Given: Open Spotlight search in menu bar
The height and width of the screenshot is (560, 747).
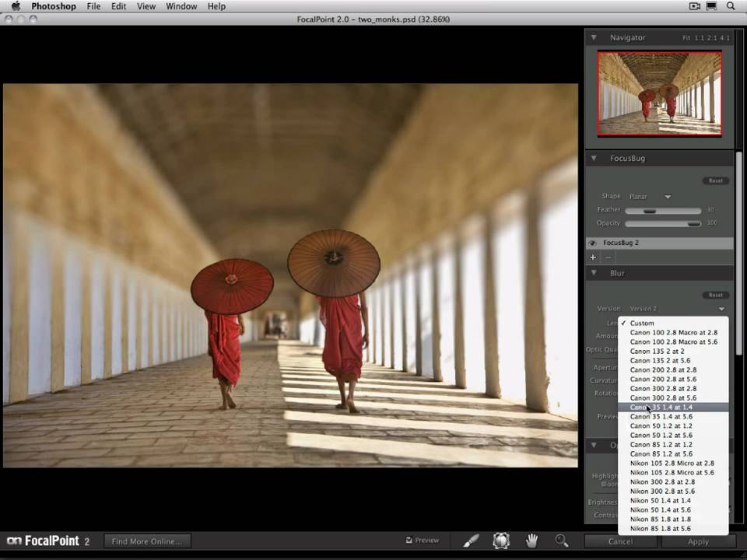Looking at the screenshot, I should (731, 6).
